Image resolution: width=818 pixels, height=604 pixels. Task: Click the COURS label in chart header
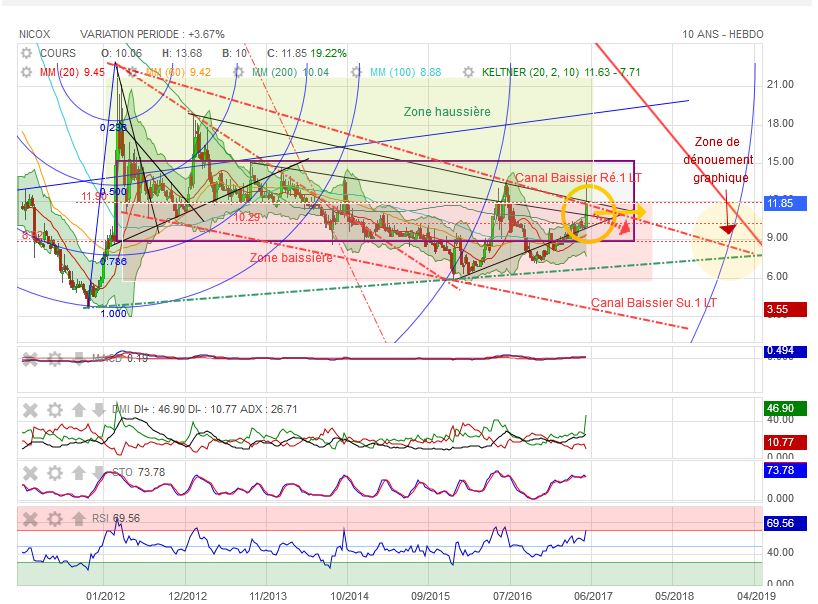pyautogui.click(x=58, y=53)
